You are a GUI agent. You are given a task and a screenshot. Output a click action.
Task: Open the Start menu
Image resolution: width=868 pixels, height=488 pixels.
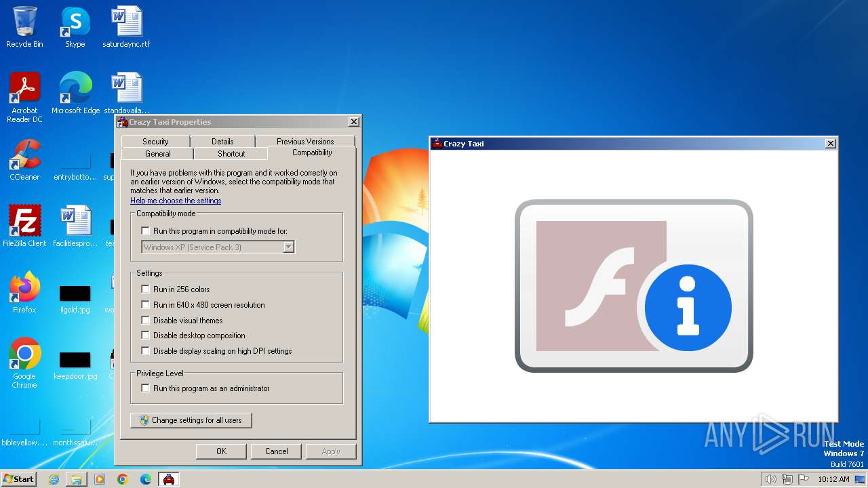(19, 479)
